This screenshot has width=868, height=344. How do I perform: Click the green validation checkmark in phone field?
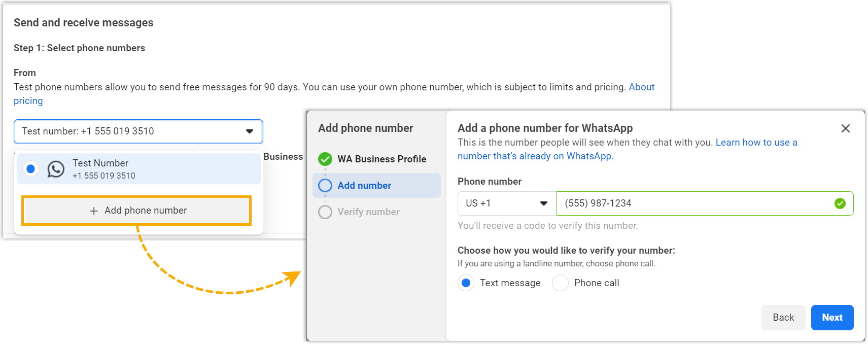click(x=840, y=203)
